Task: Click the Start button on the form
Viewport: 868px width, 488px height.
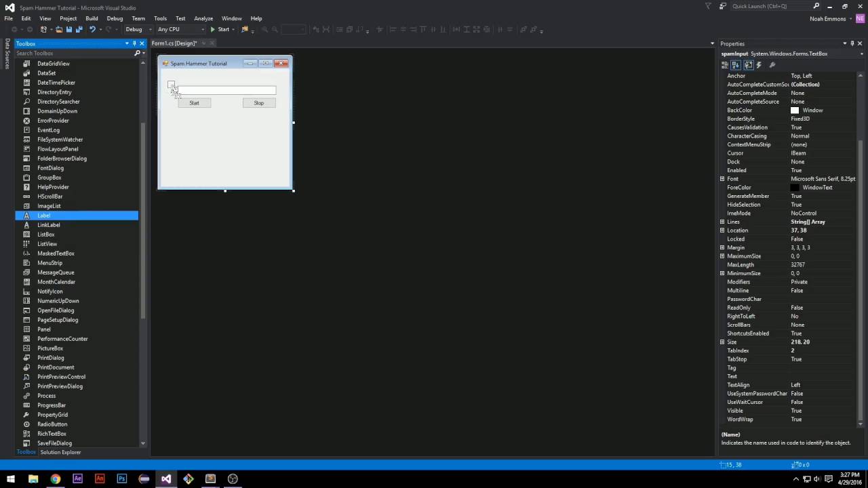Action: [x=194, y=103]
